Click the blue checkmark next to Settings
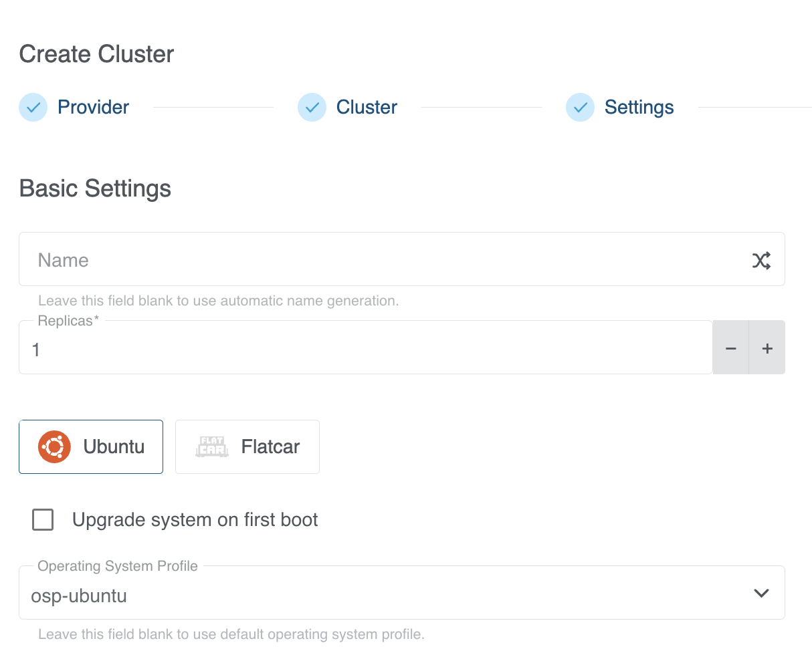 [x=579, y=107]
